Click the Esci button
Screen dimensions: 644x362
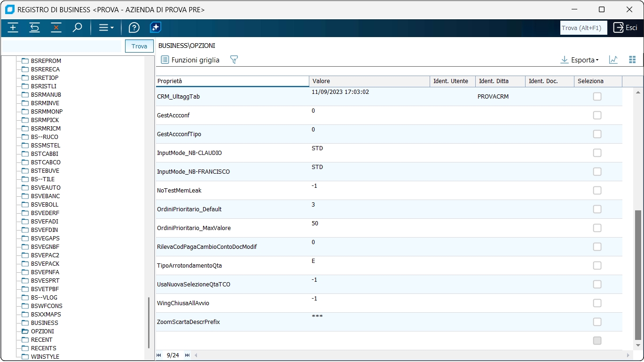[625, 28]
